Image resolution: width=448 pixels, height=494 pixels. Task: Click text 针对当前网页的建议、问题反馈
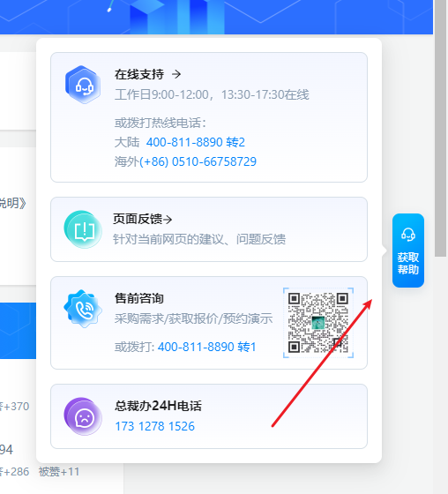pyautogui.click(x=199, y=239)
